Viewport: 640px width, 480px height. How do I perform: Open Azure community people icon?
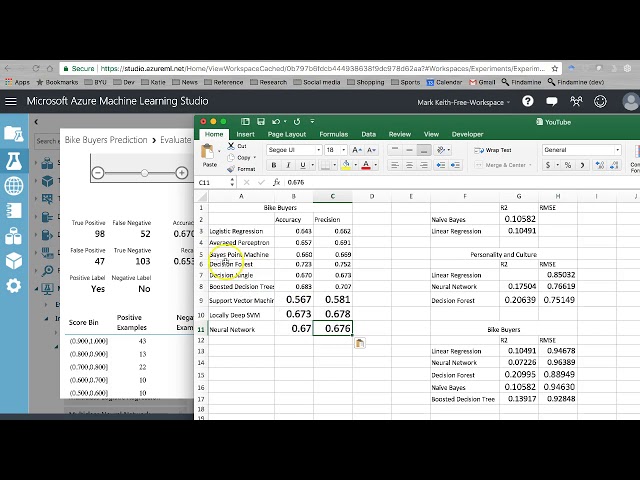pyautogui.click(x=576, y=101)
